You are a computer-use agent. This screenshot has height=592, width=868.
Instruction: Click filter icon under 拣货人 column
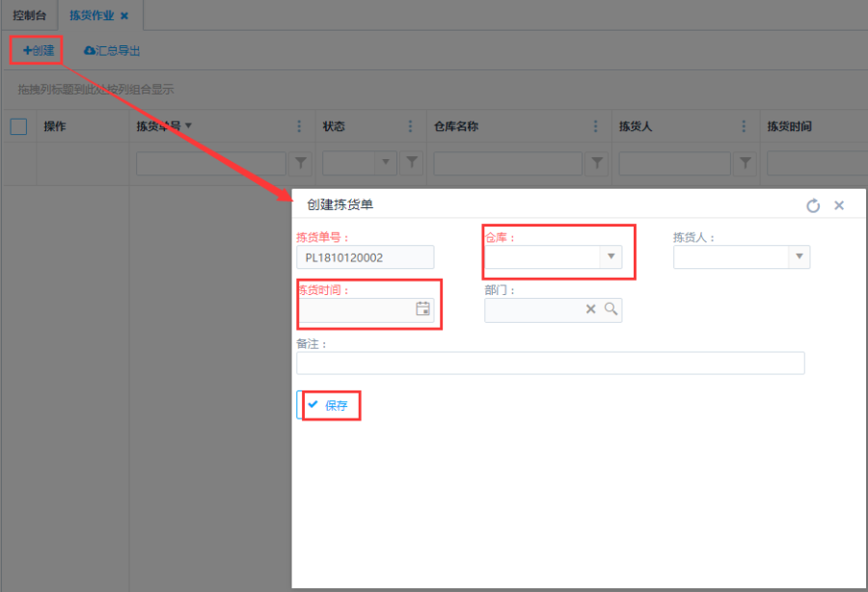[745, 163]
